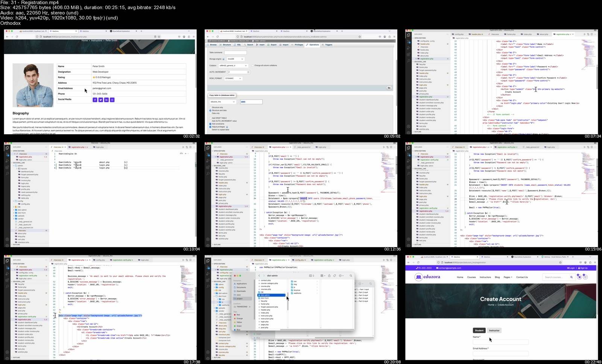The image size is (602, 364).
Task: Click the wishlist heart icon in the eduzora header
Action: 585,277
